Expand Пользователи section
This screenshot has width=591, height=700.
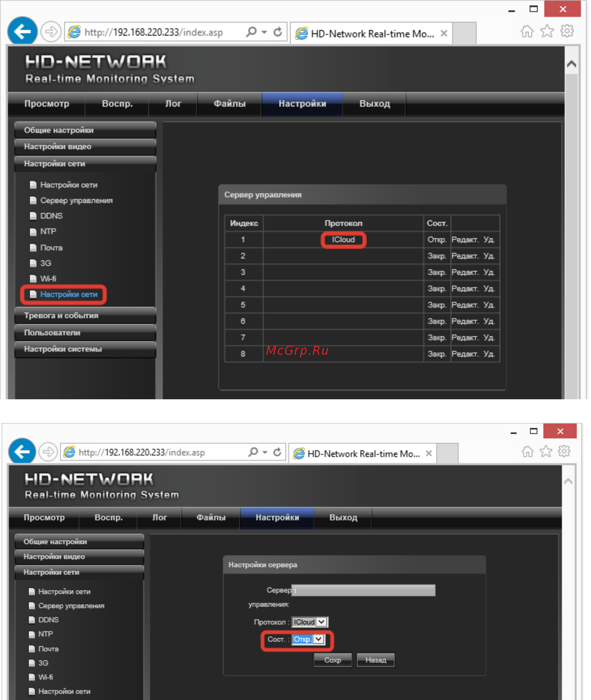85,333
